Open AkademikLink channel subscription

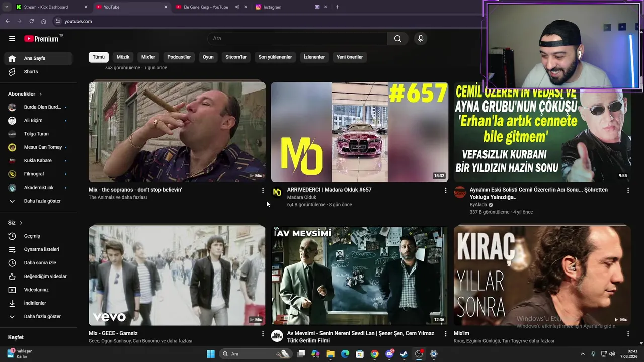pos(39,188)
